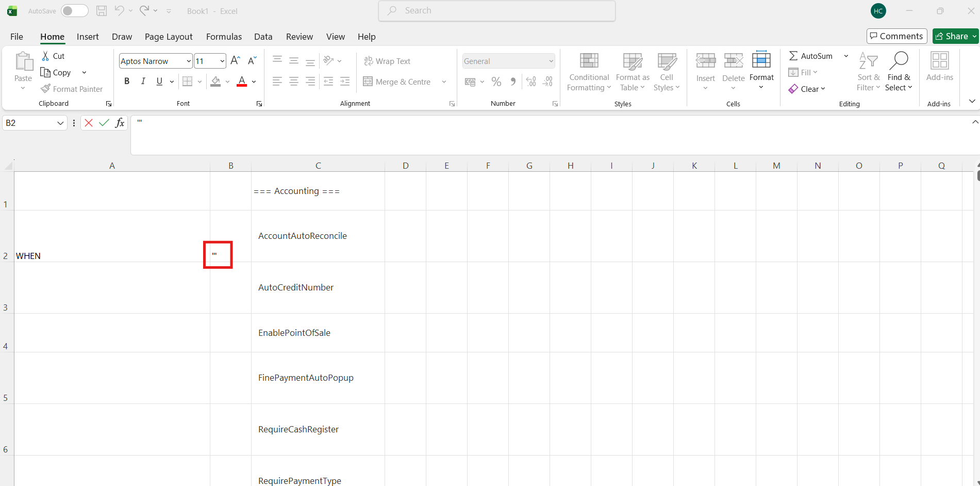Screen dimensions: 980x486
Task: Expand the General number format dropdown
Action: click(551, 61)
